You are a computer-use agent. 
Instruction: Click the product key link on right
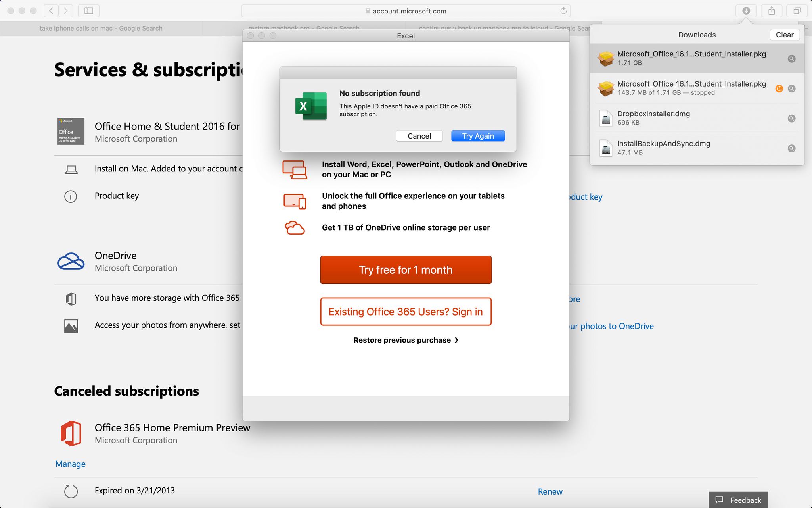(x=586, y=197)
